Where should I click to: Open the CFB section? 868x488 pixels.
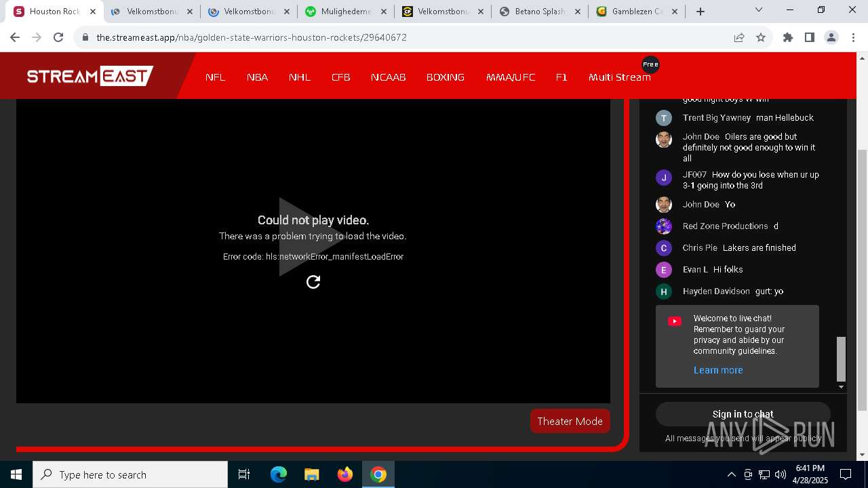(341, 77)
